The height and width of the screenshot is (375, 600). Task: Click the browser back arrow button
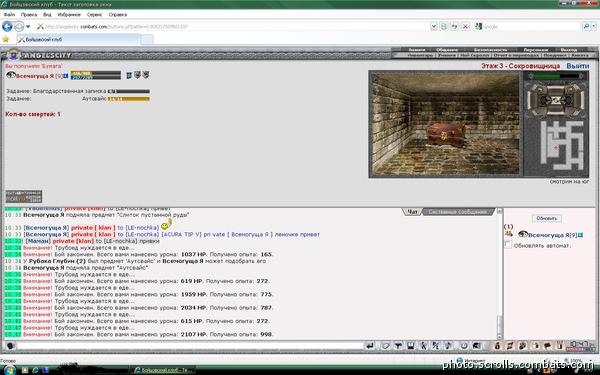[7, 26]
